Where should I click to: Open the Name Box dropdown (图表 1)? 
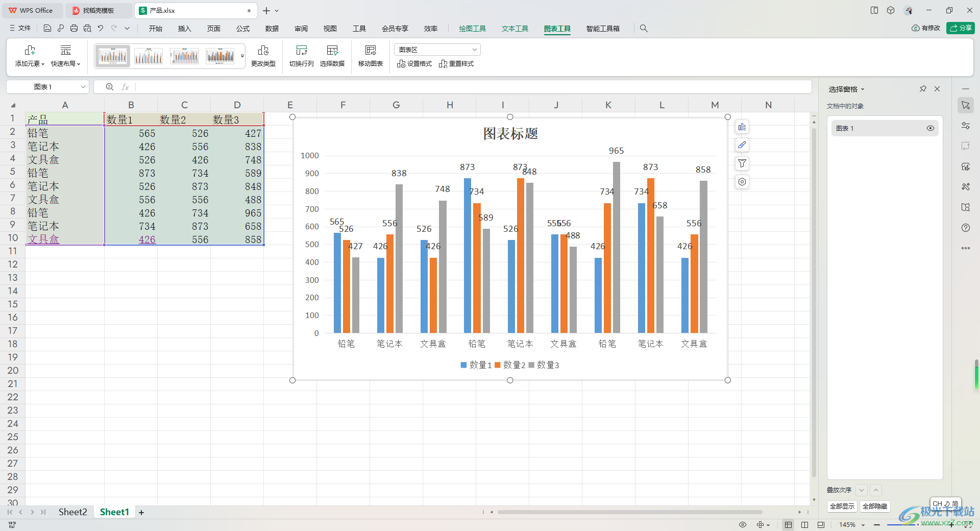83,87
